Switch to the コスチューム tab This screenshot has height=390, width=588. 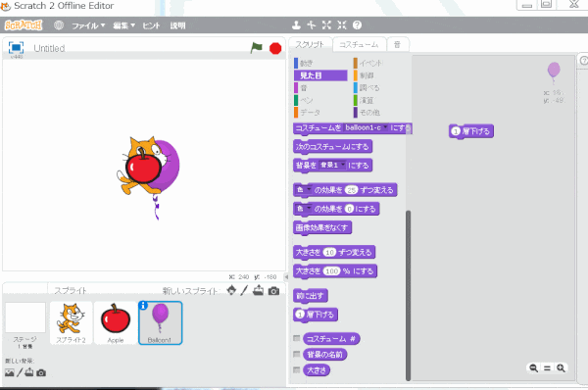359,45
